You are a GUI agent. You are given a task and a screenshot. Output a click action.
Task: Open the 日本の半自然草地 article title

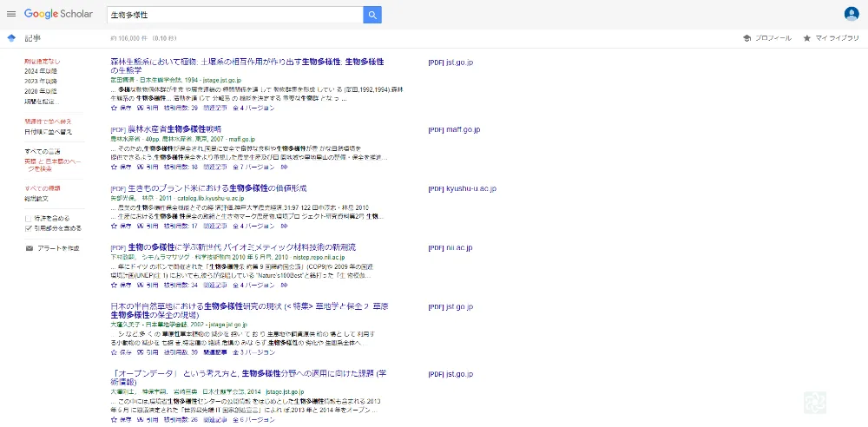click(x=250, y=311)
